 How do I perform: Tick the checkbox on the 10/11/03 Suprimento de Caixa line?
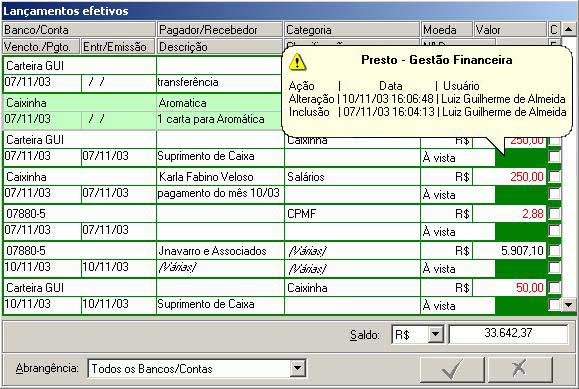tap(554, 304)
